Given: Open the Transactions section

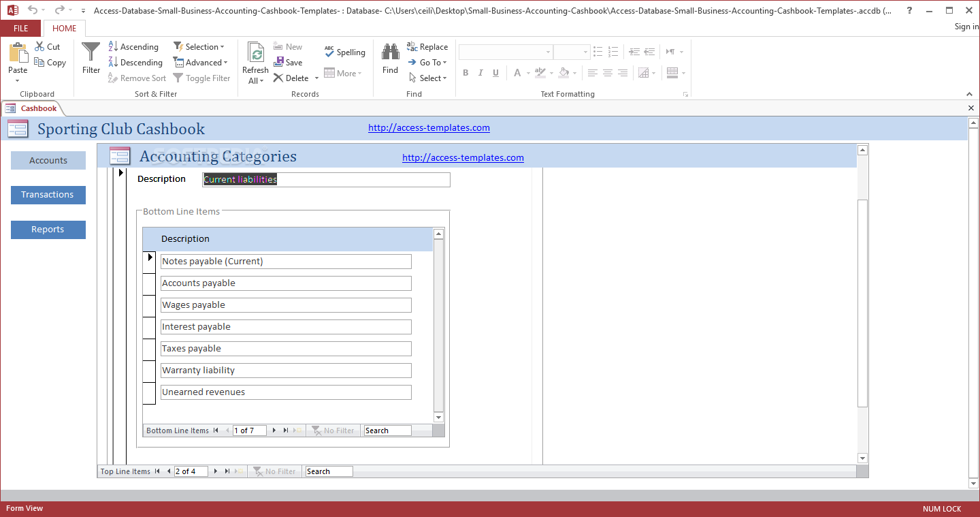Looking at the screenshot, I should [48, 195].
